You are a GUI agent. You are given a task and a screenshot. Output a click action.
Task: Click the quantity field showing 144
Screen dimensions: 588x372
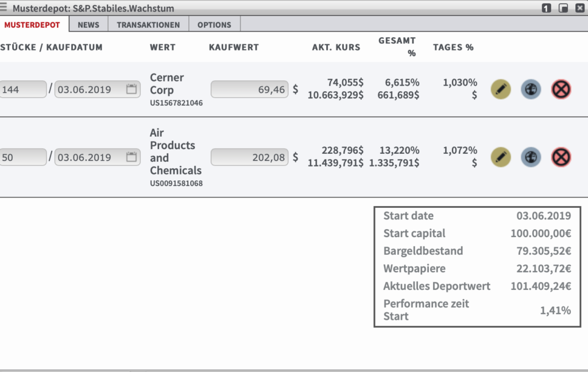pyautogui.click(x=22, y=89)
